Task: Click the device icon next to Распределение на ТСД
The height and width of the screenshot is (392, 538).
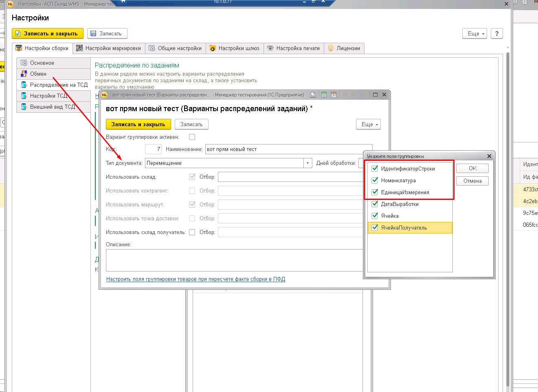Action: [24, 85]
